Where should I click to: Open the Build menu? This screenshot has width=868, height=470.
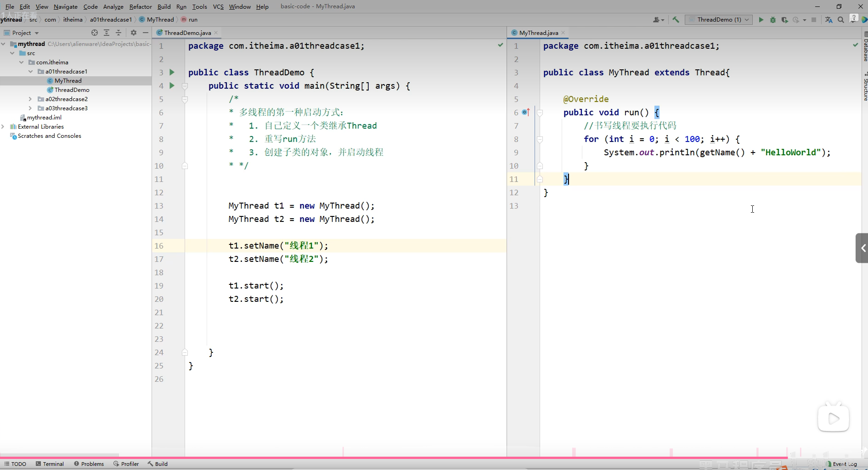tap(164, 6)
